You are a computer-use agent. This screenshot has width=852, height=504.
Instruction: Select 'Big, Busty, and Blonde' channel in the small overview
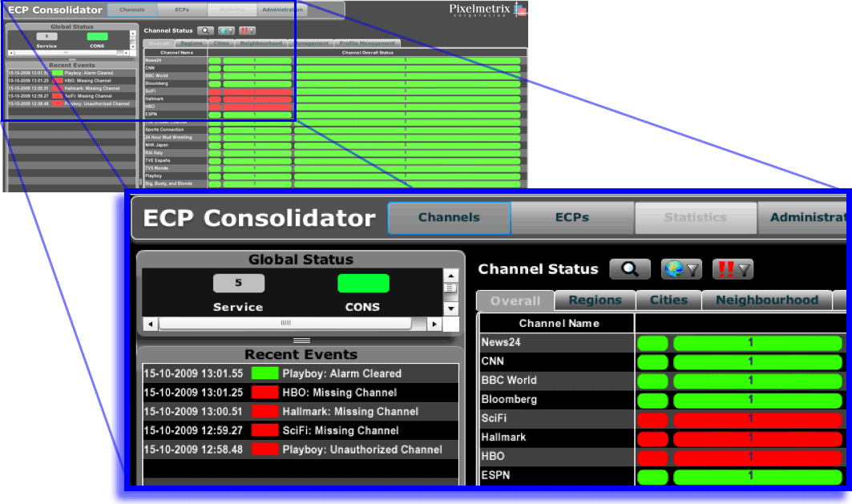(x=168, y=183)
